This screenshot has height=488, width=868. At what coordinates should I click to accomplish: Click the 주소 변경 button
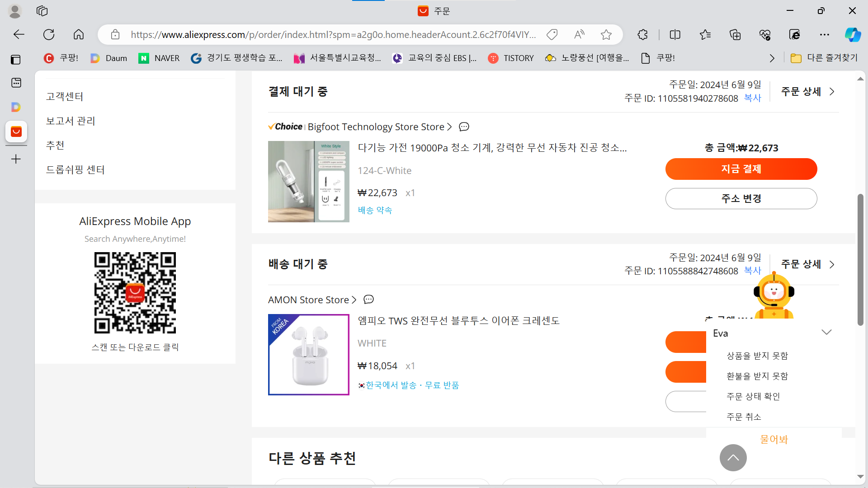pyautogui.click(x=741, y=199)
